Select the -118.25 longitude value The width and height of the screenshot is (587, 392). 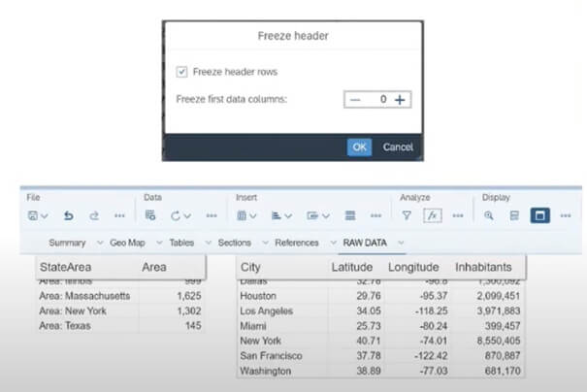431,310
